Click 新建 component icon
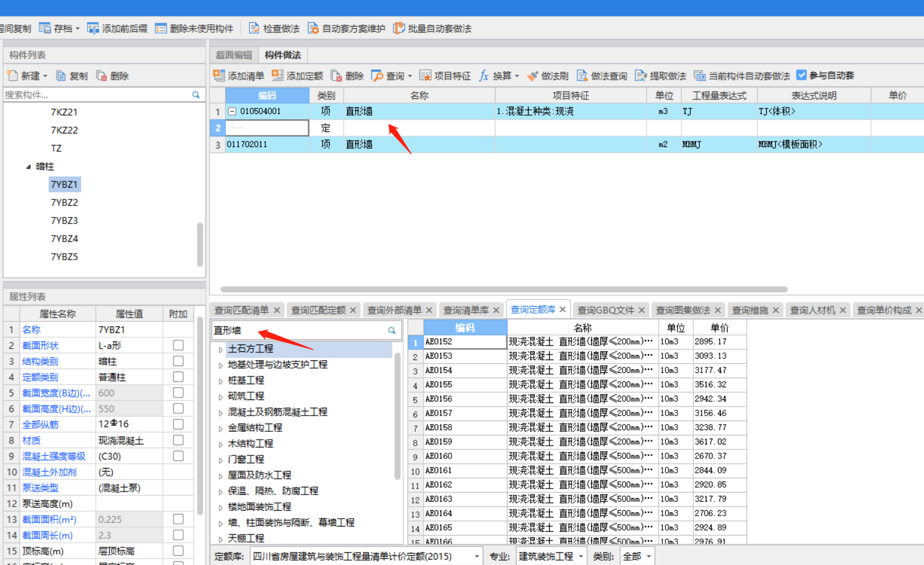 pyautogui.click(x=13, y=76)
